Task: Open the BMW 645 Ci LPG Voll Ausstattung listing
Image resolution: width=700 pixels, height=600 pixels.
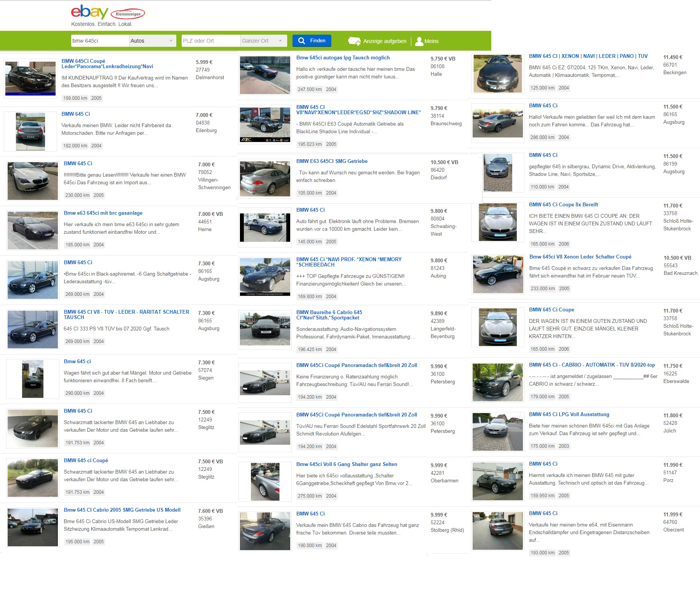Action: [x=569, y=415]
